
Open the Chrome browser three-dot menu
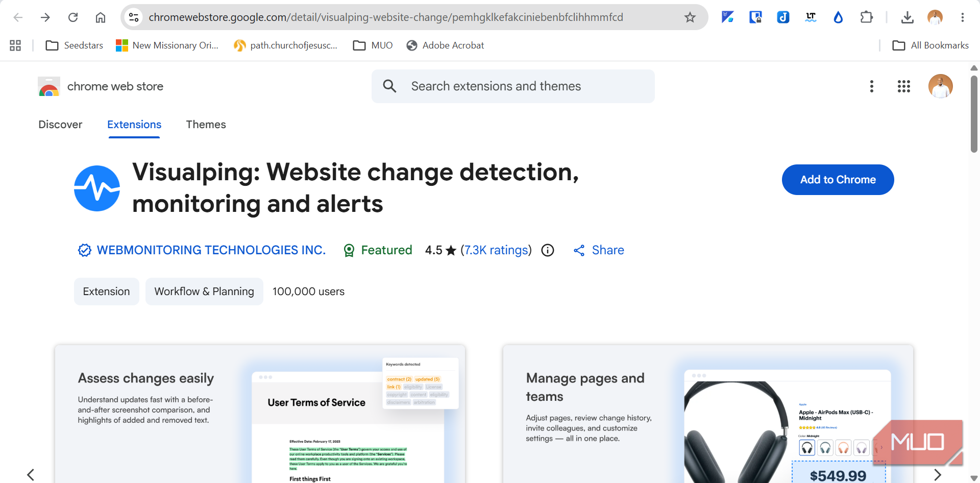(x=963, y=17)
